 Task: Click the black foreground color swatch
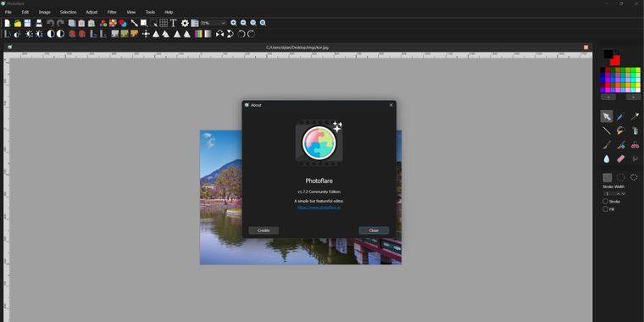click(608, 53)
